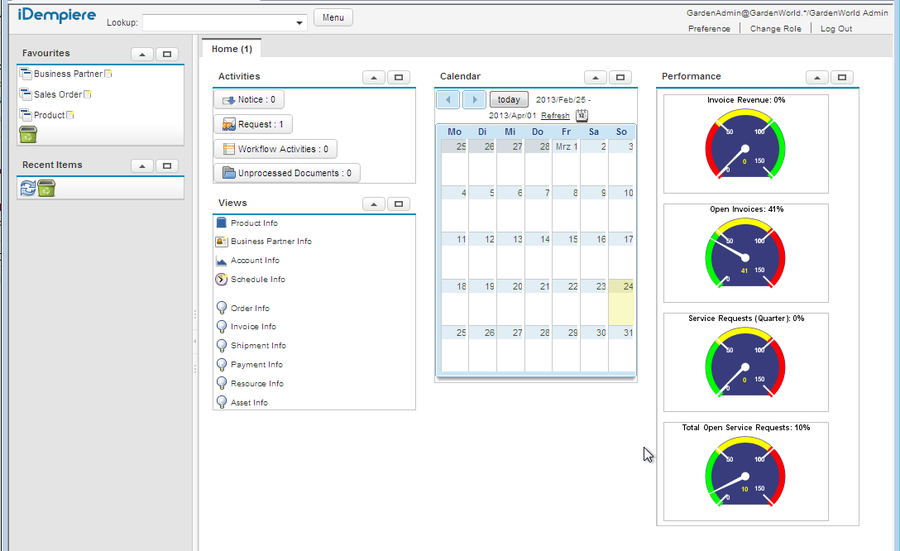
Task: Go to next calendar period arrow
Action: 473,100
